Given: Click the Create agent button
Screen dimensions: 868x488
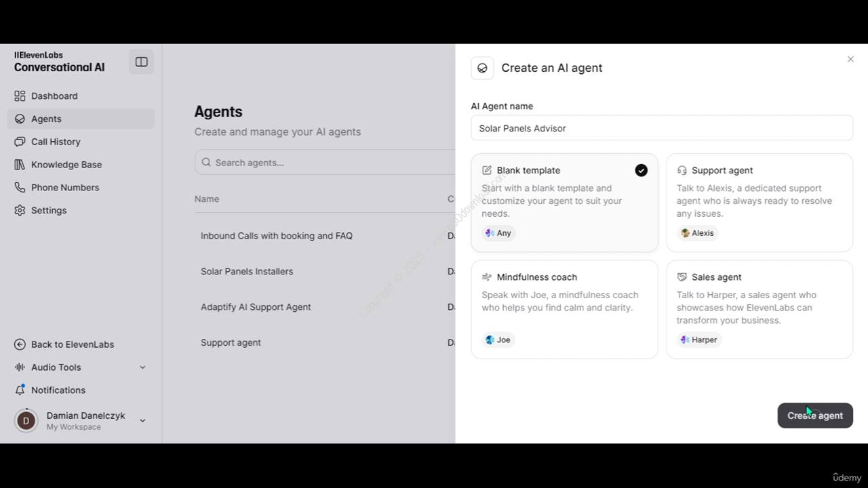Looking at the screenshot, I should [815, 415].
